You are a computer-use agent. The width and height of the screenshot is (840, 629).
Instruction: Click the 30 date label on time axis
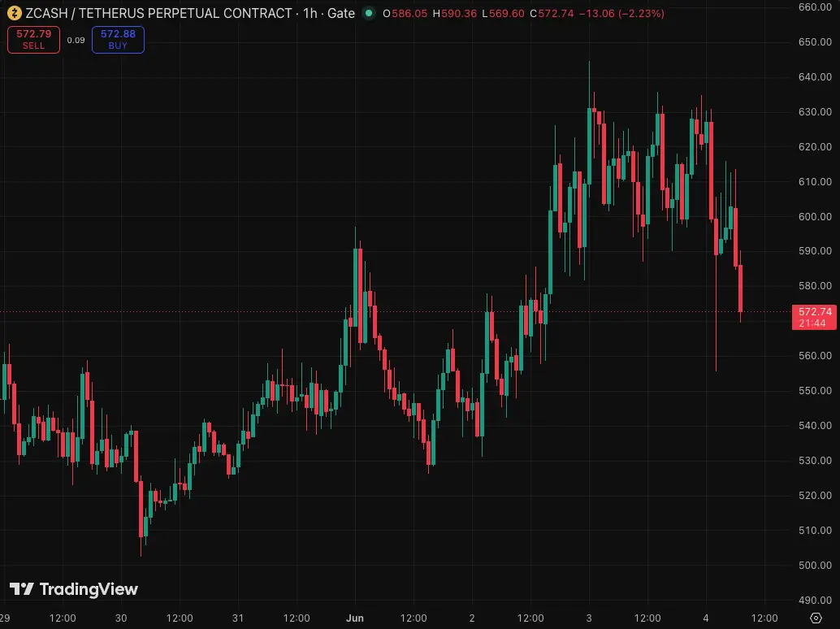pyautogui.click(x=121, y=618)
